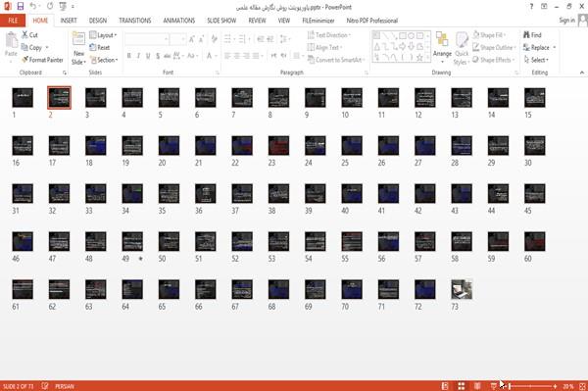Click the zoom percentage level
This screenshot has width=588, height=391.
(568, 386)
